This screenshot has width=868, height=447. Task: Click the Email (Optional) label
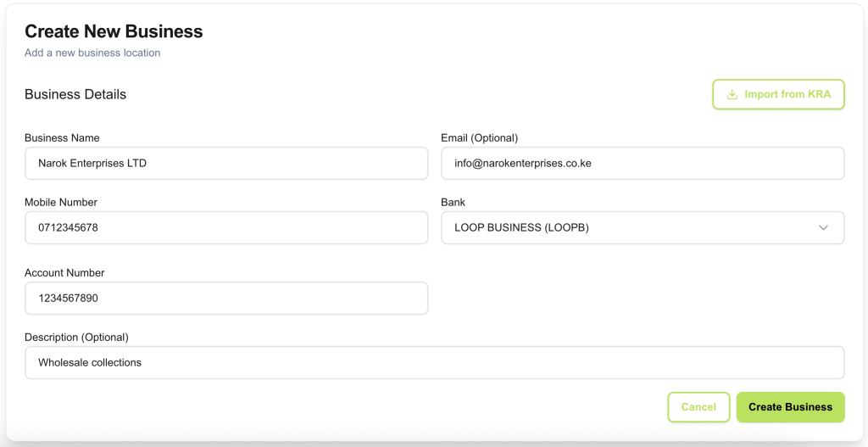480,138
